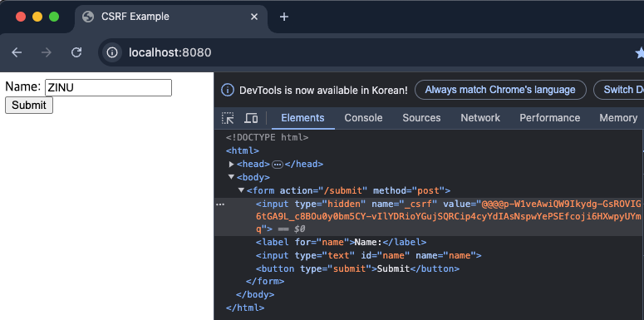This screenshot has width=644, height=320.
Task: Click the <!DOCTYPE html> line
Action: pos(267,138)
